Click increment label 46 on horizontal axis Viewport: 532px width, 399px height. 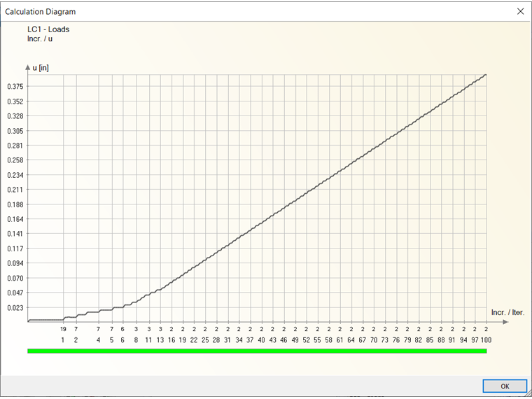[283, 340]
